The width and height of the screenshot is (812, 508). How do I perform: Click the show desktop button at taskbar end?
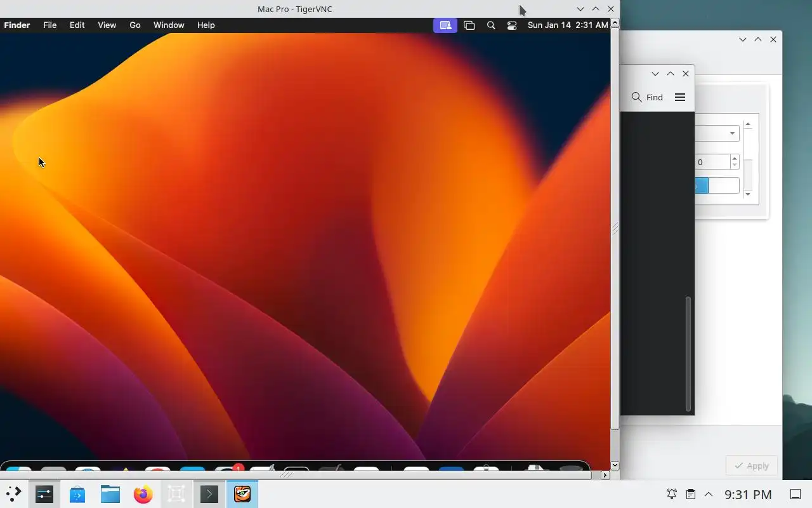(x=796, y=494)
